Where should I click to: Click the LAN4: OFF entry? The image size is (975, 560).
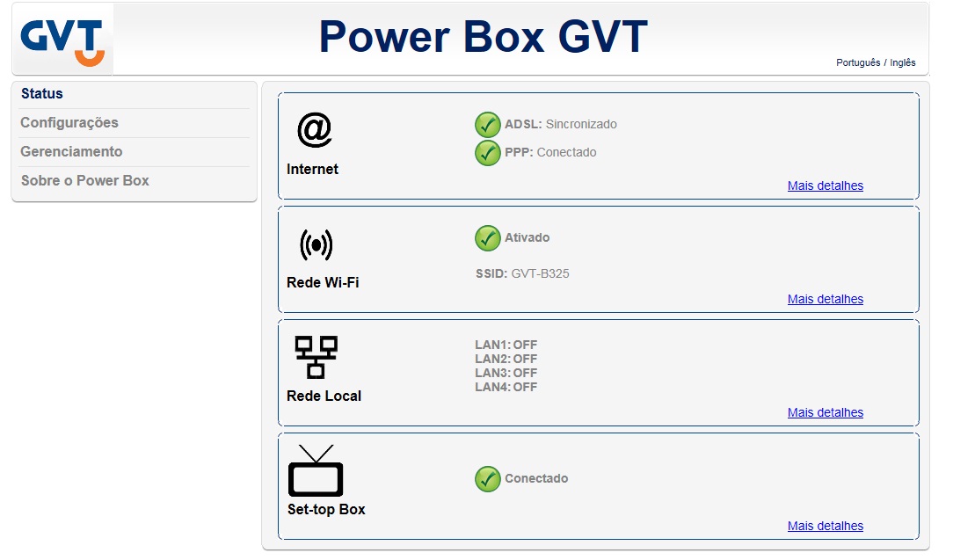pyautogui.click(x=506, y=387)
